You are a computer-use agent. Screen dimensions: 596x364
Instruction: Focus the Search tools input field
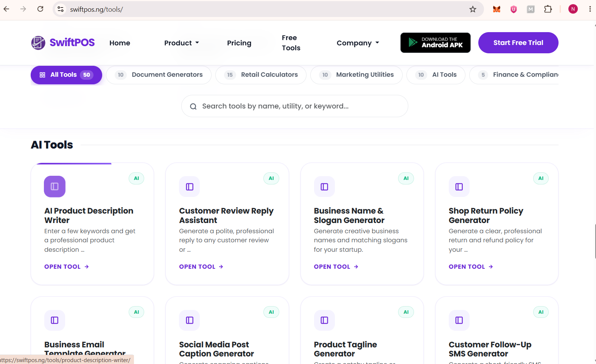pos(295,106)
